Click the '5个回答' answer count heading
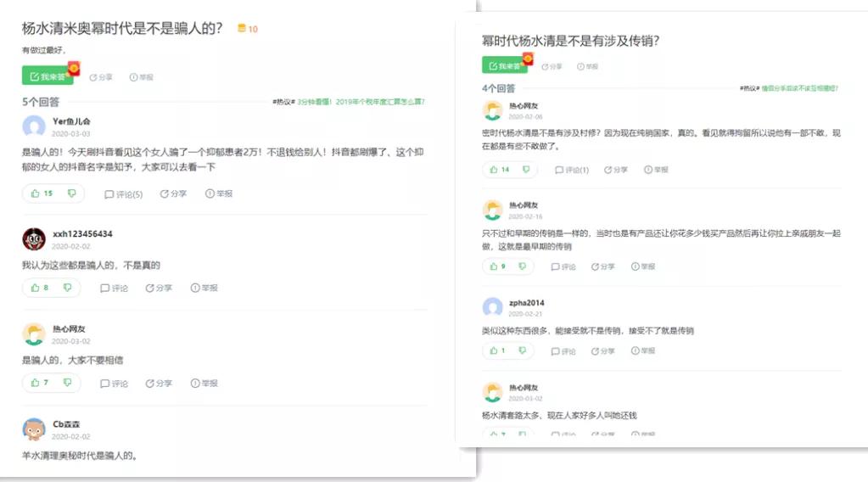 [41, 102]
